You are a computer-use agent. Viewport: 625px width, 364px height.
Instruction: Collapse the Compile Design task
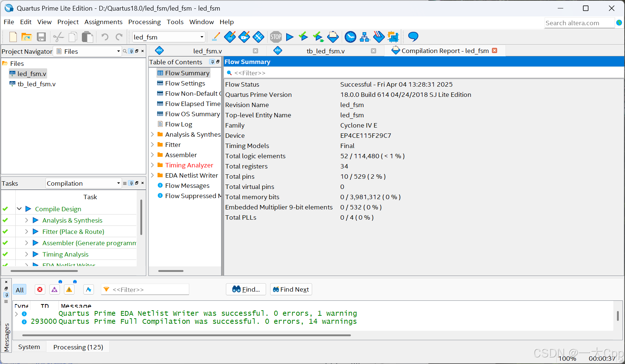coord(19,209)
